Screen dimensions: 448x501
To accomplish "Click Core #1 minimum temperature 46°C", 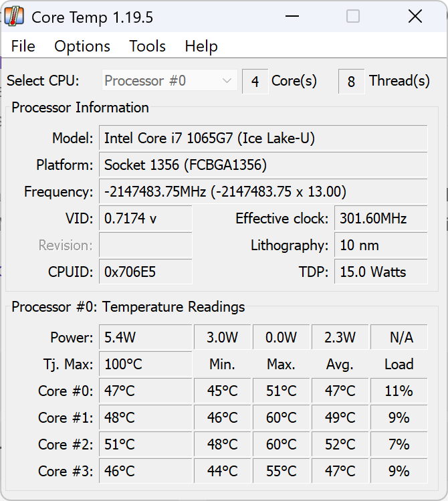I will click(x=222, y=417).
